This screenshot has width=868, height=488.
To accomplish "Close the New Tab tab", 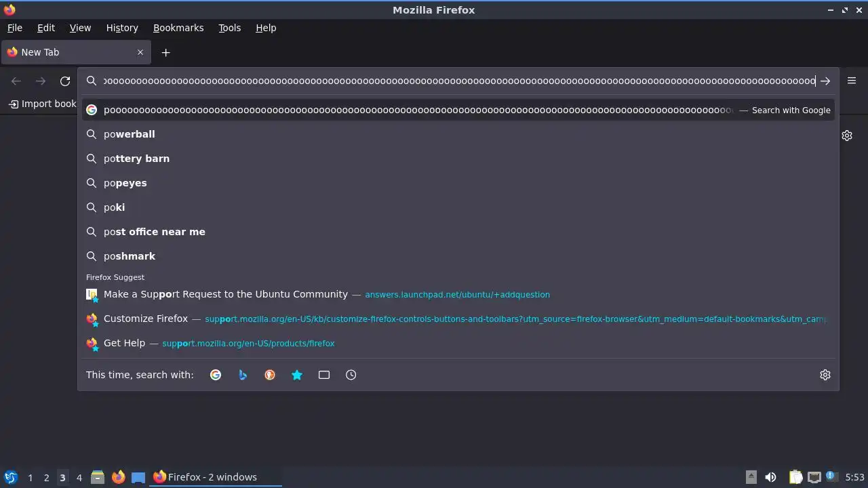I will click(140, 52).
